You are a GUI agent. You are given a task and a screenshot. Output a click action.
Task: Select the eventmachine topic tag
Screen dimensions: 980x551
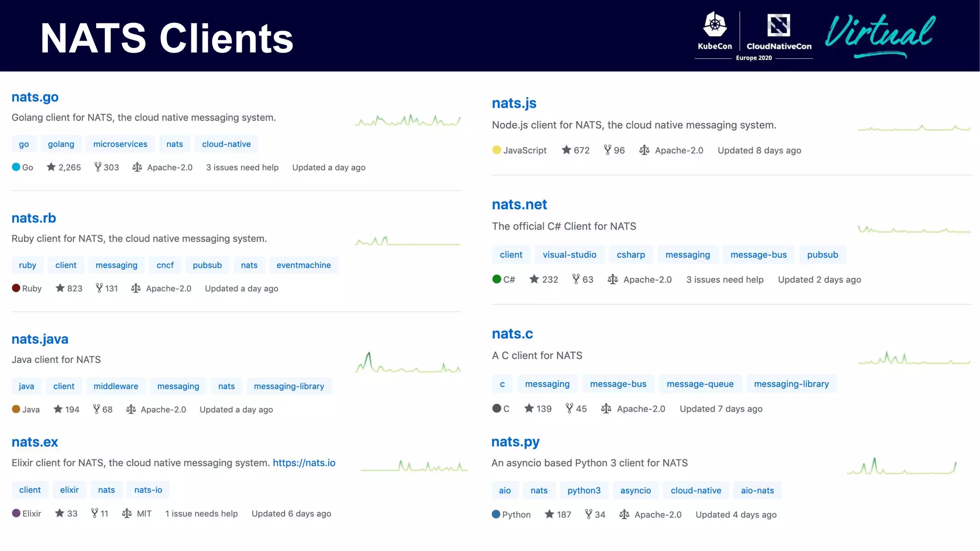[303, 265]
